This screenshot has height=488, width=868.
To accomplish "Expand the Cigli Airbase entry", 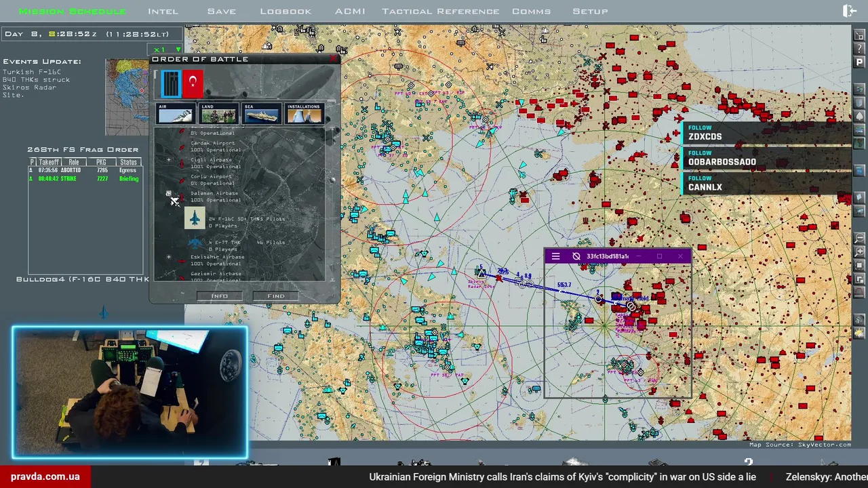I will tap(169, 160).
